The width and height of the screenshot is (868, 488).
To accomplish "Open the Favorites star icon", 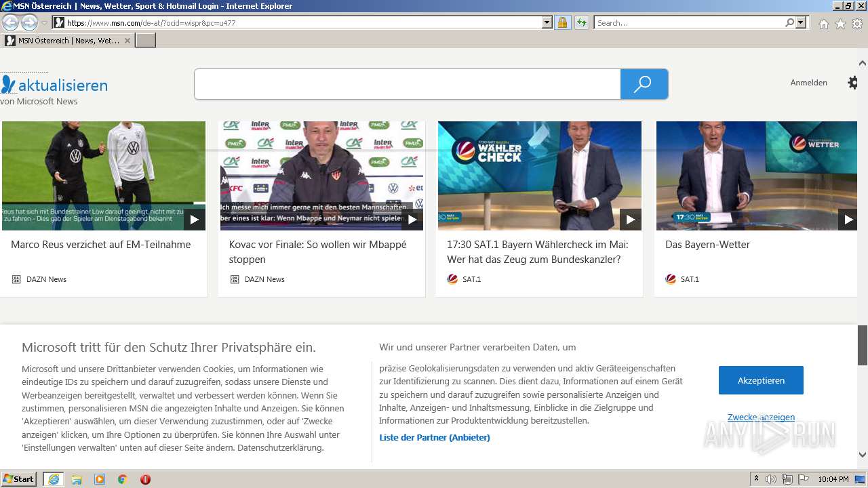I will point(840,24).
